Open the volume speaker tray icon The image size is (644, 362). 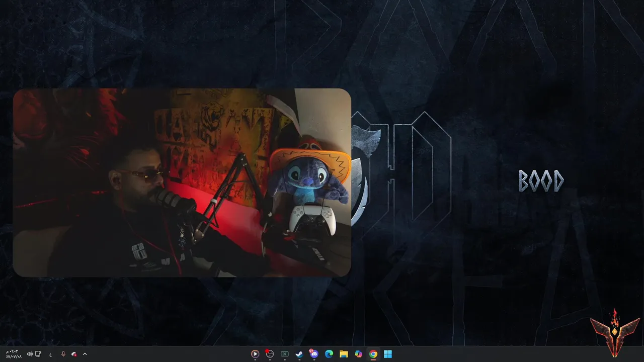(x=30, y=354)
